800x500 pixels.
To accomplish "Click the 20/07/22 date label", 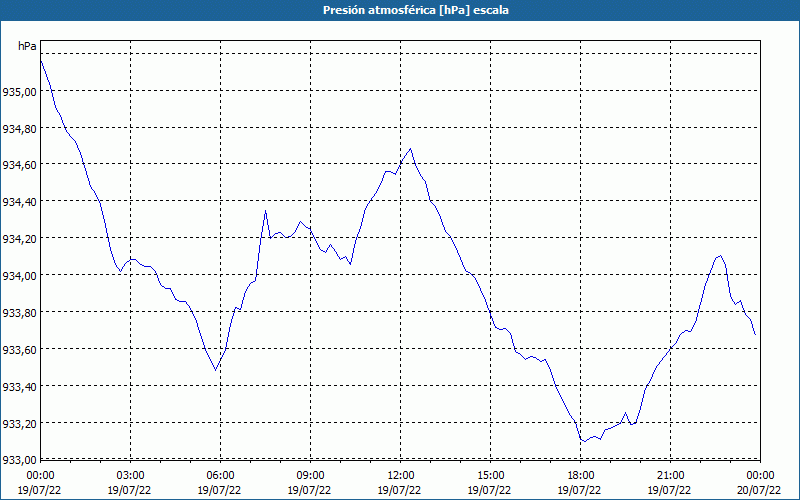I will [x=759, y=490].
